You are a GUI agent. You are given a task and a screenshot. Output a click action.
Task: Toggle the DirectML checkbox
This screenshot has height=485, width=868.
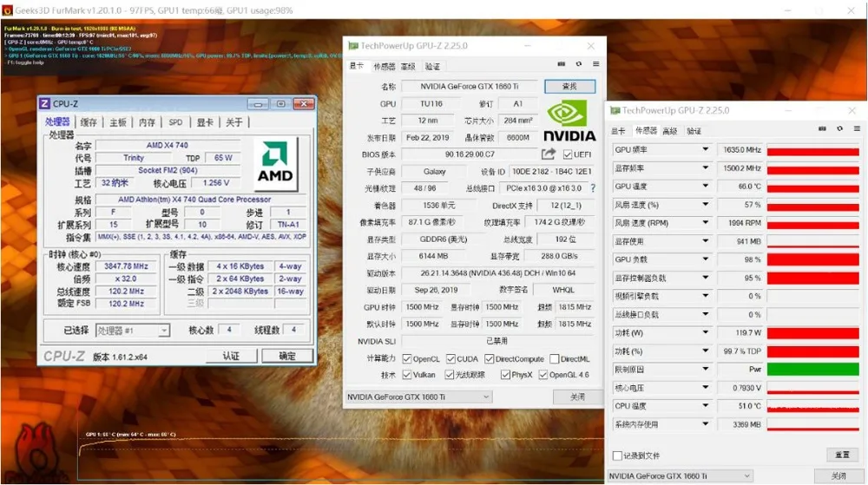click(555, 359)
